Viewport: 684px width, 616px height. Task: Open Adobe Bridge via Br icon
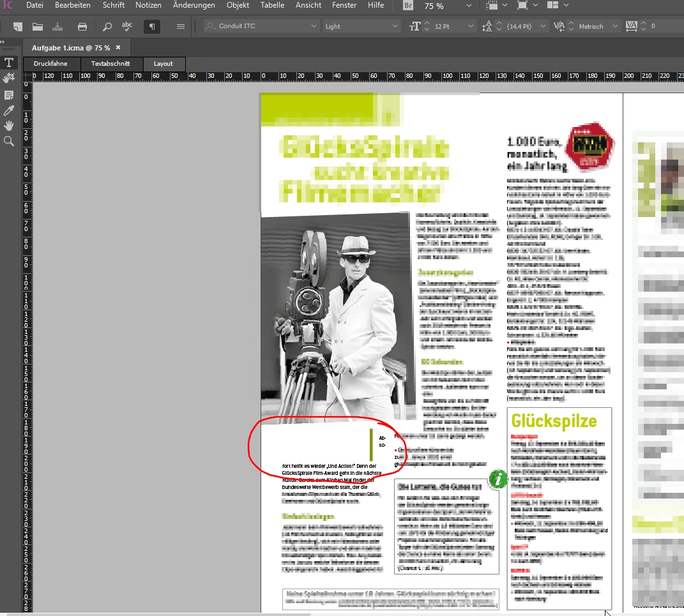408,5
